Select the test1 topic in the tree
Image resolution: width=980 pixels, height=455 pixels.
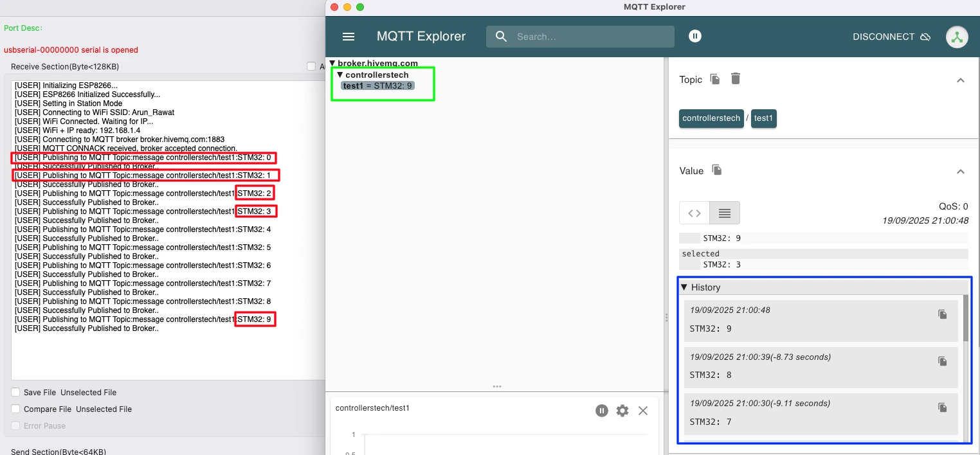click(x=377, y=85)
